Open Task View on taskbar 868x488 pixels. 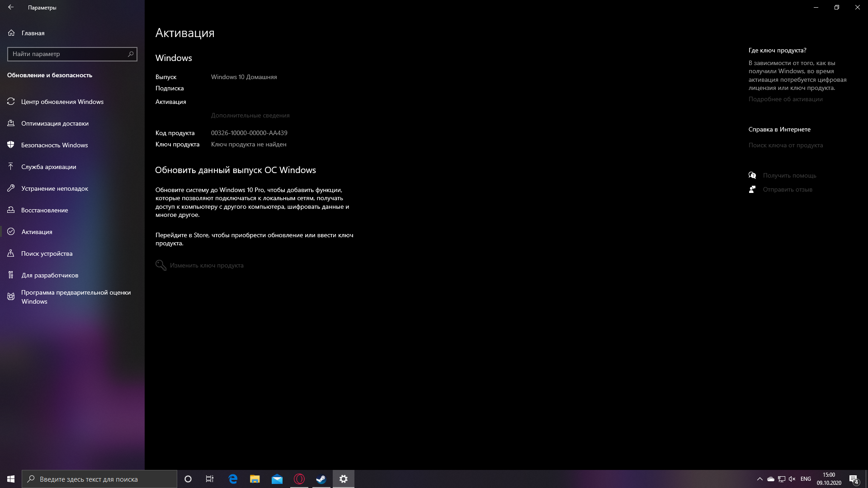tap(210, 479)
